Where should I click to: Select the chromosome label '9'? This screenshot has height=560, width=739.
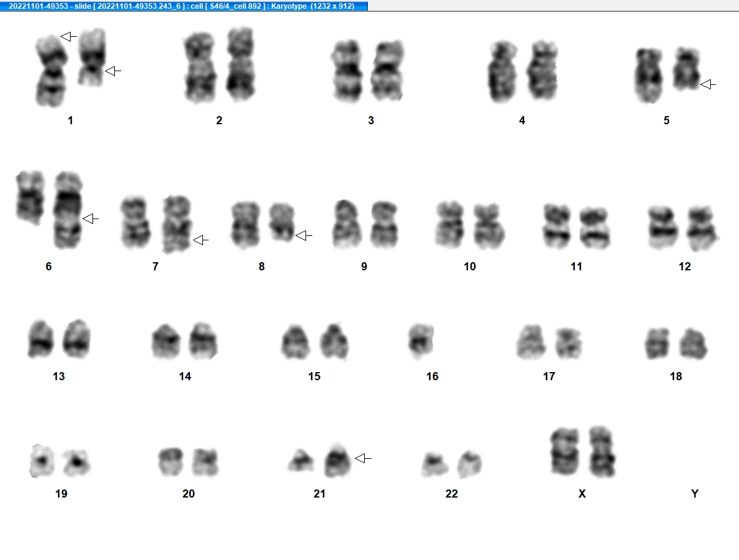[364, 267]
